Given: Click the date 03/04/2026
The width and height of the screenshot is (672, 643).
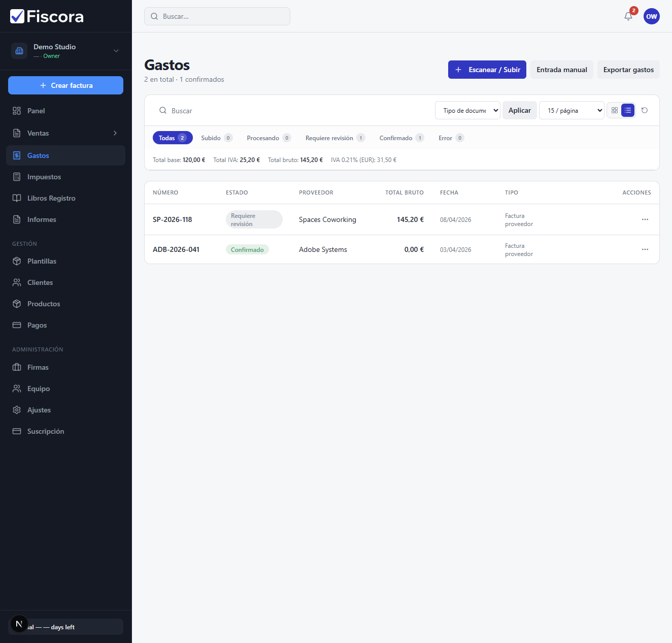Looking at the screenshot, I should pyautogui.click(x=455, y=249).
